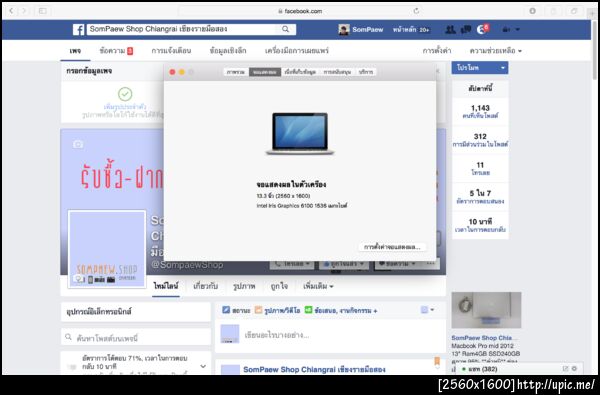
Task: Open Safari show tabs overview icon
Action: (574, 11)
